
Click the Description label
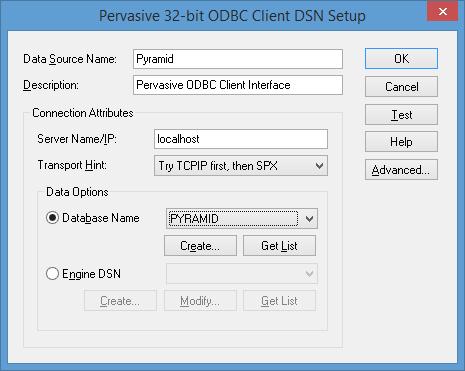tap(51, 85)
